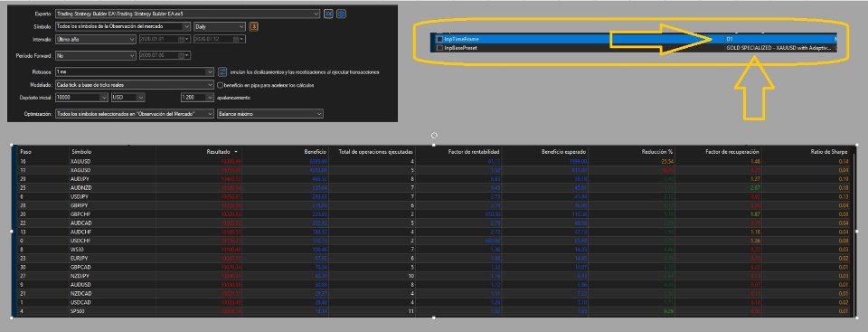The width and height of the screenshot is (868, 332).
Task: Open the expert editor icon beside Experto
Action: [328, 14]
